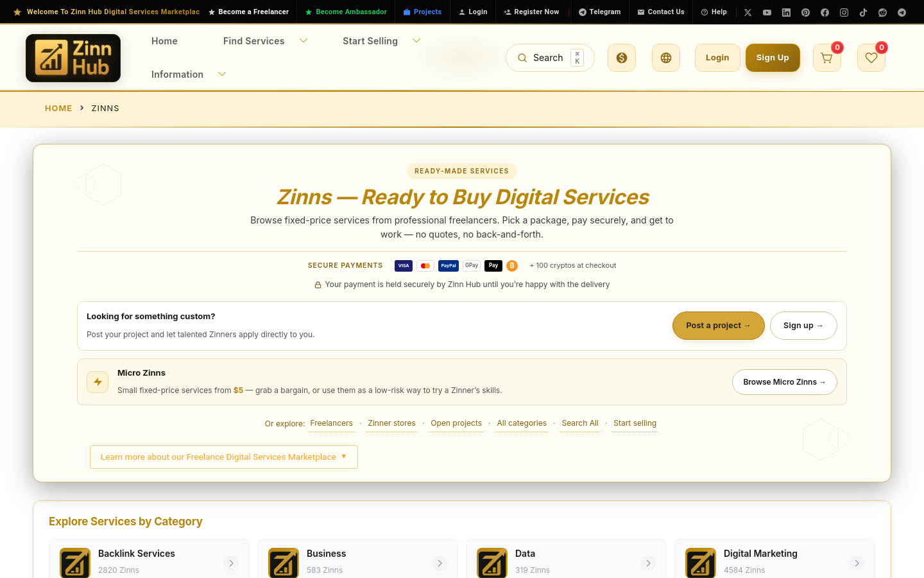The height and width of the screenshot is (578, 924).
Task: Click the Login button beside Sign Up
Action: pos(717,58)
